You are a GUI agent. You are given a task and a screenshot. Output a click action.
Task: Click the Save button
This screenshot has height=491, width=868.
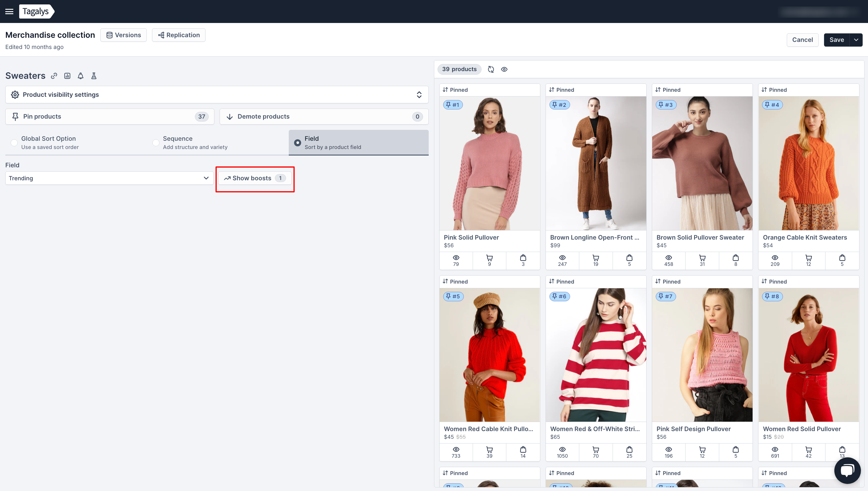tap(836, 40)
